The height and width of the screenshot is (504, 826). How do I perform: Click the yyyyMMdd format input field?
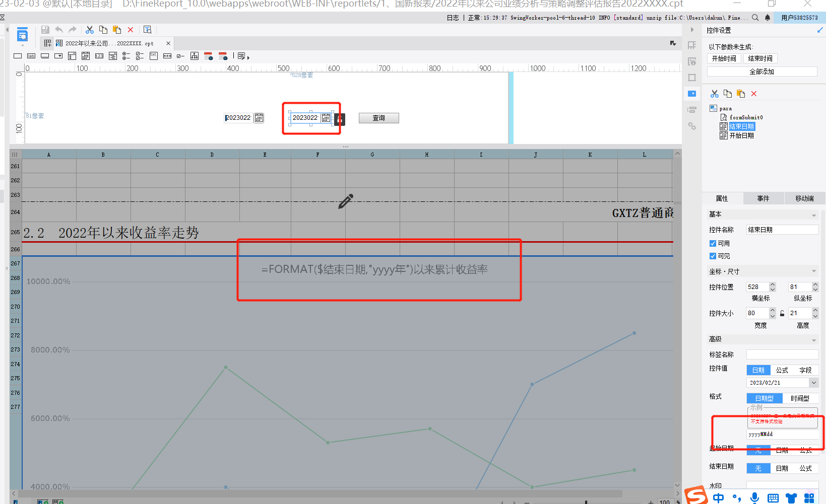783,434
